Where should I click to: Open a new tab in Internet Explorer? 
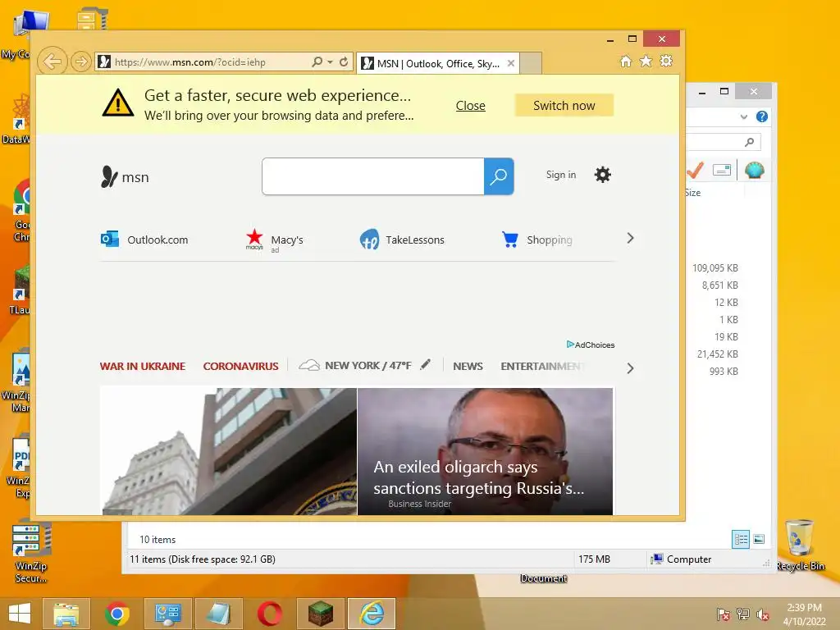pos(531,64)
